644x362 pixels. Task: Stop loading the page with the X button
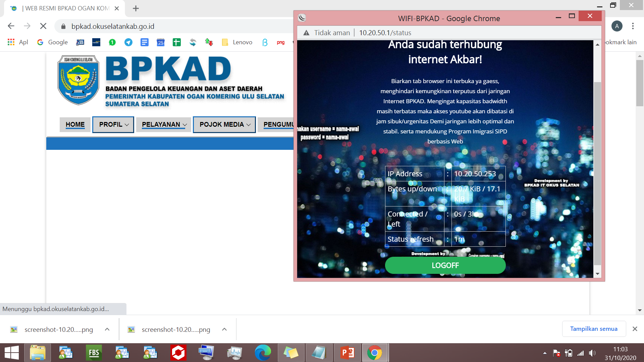(43, 26)
